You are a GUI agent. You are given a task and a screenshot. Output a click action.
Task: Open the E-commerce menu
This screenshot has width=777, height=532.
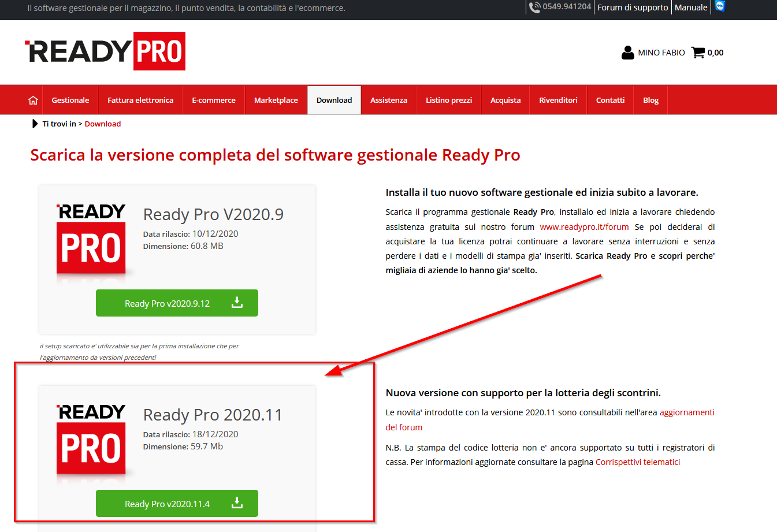click(x=214, y=100)
